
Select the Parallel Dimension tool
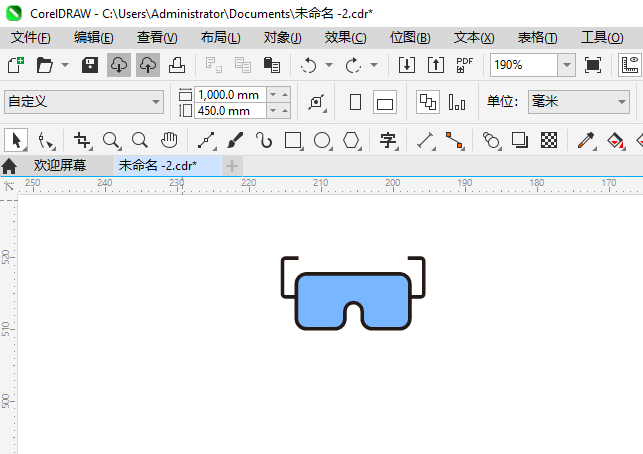(425, 140)
